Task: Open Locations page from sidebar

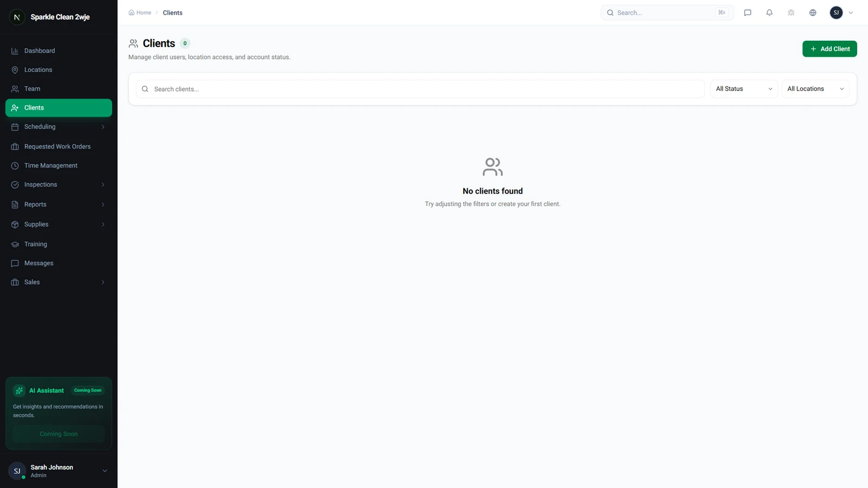Action: point(59,70)
